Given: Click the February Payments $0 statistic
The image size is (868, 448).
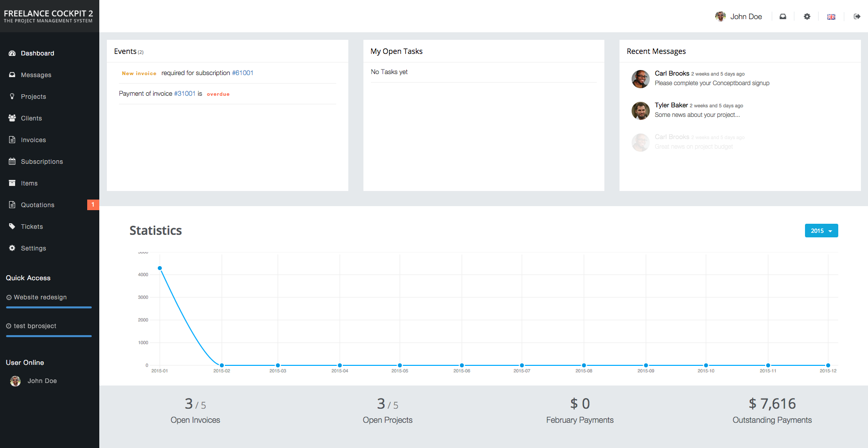Looking at the screenshot, I should click(580, 411).
